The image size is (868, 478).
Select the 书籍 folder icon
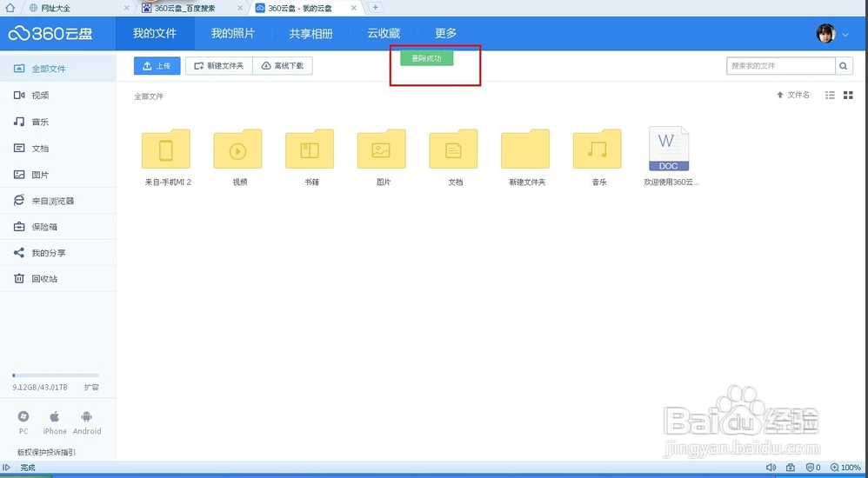coord(310,149)
